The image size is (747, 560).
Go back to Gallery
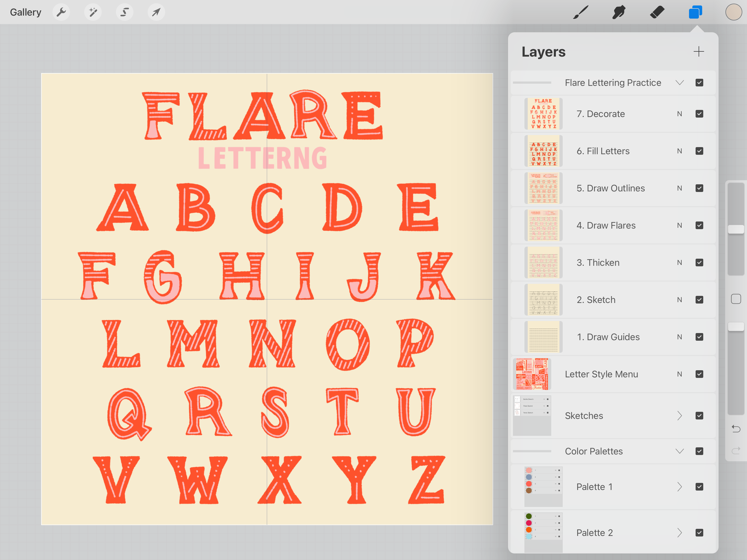[x=25, y=13]
